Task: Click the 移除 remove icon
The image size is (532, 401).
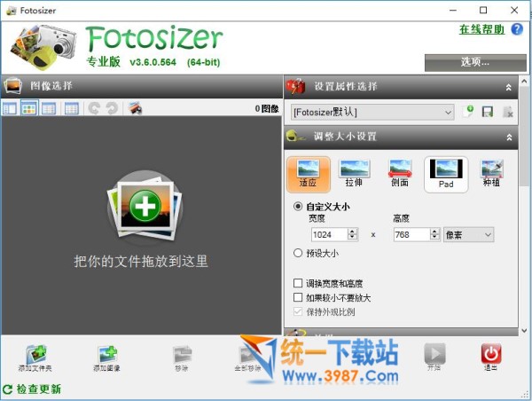Action: point(182,358)
